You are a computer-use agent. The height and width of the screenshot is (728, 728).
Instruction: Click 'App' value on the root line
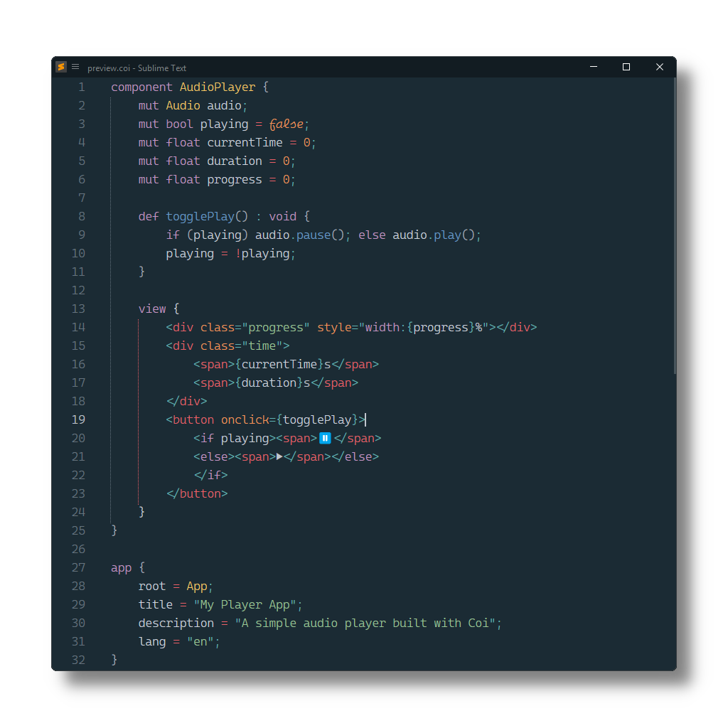click(x=197, y=586)
